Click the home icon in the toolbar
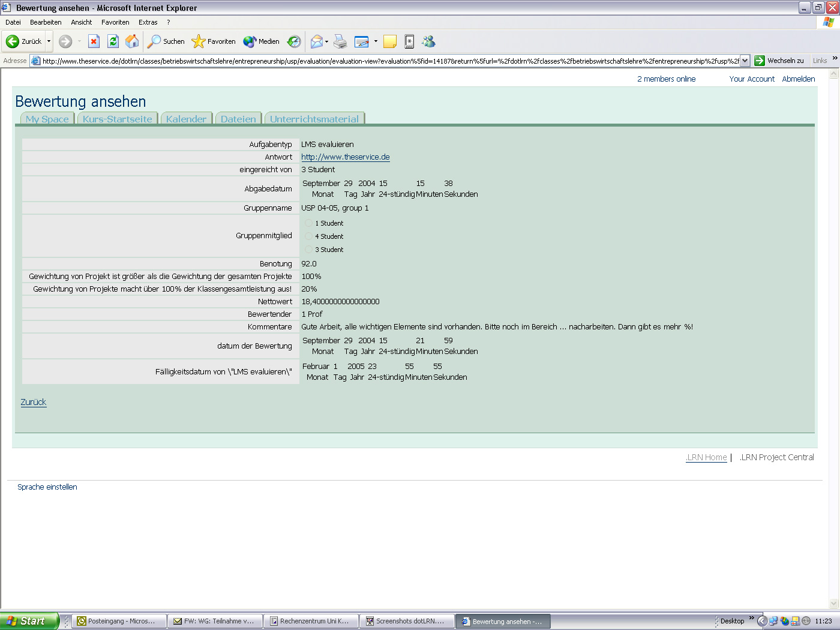This screenshot has height=630, width=840. point(132,41)
